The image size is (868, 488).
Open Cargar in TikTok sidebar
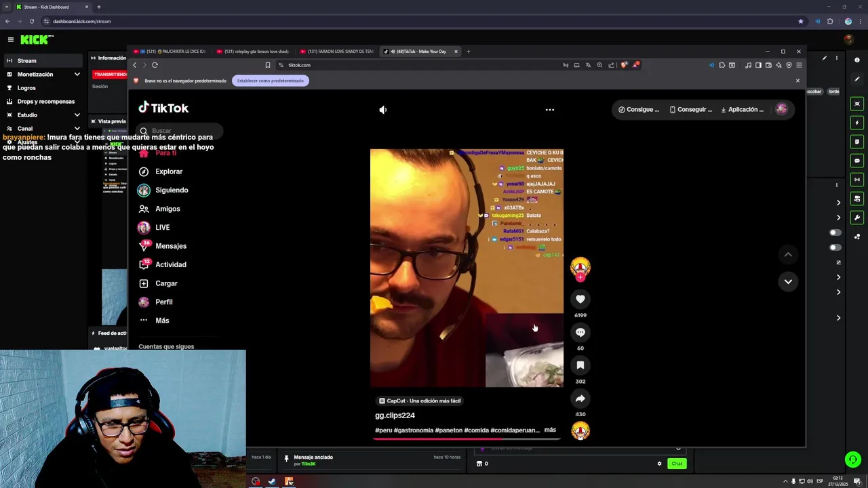[166, 283]
